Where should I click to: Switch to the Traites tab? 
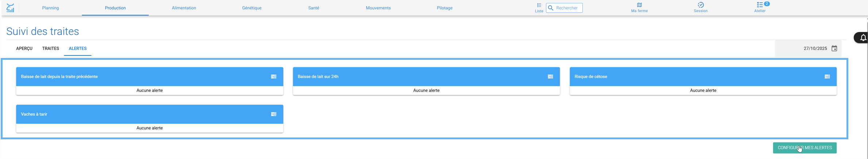[50, 49]
